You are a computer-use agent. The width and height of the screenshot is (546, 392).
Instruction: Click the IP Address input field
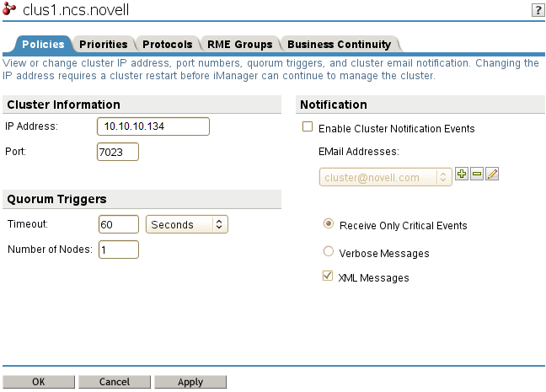pos(153,126)
